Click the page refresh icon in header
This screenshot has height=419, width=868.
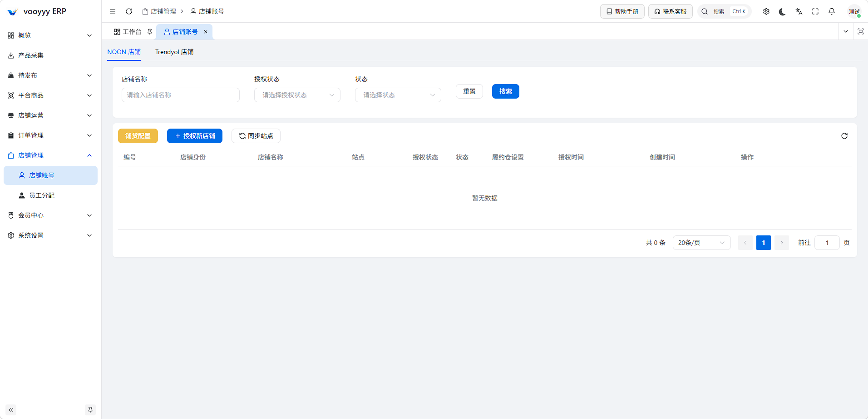tap(129, 11)
